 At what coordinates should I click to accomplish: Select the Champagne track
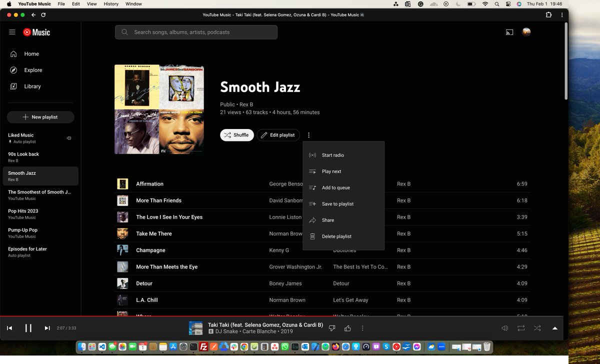pos(150,250)
